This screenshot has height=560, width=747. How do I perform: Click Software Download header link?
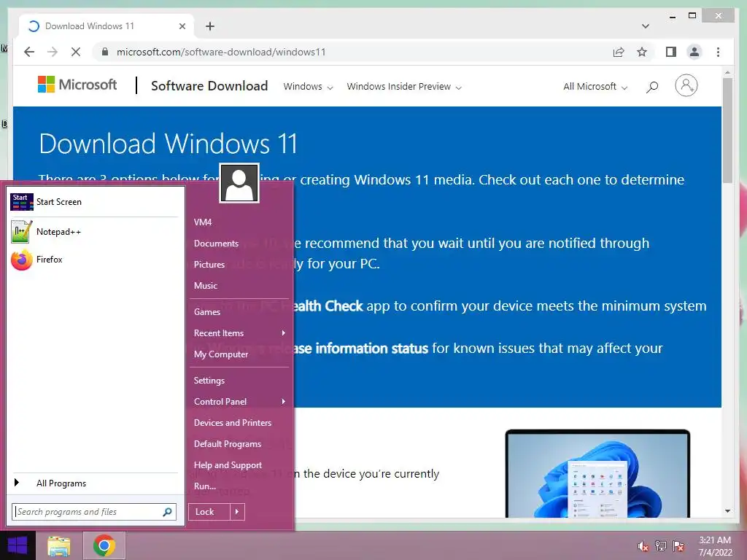coord(209,86)
